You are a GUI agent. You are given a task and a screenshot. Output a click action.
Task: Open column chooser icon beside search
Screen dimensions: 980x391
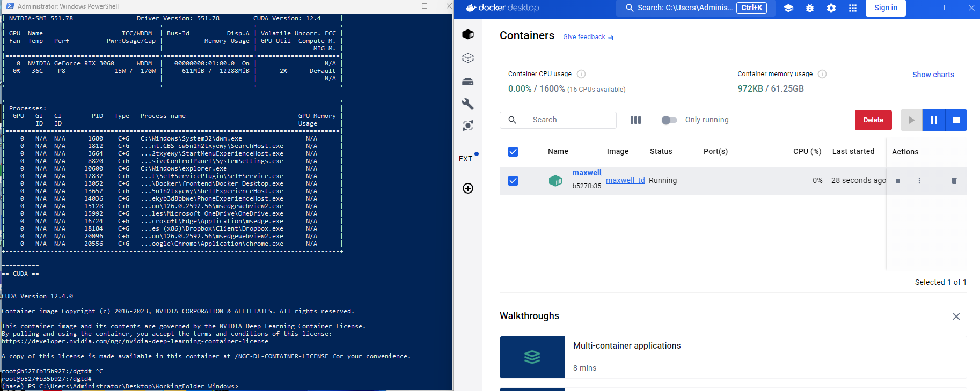coord(636,120)
